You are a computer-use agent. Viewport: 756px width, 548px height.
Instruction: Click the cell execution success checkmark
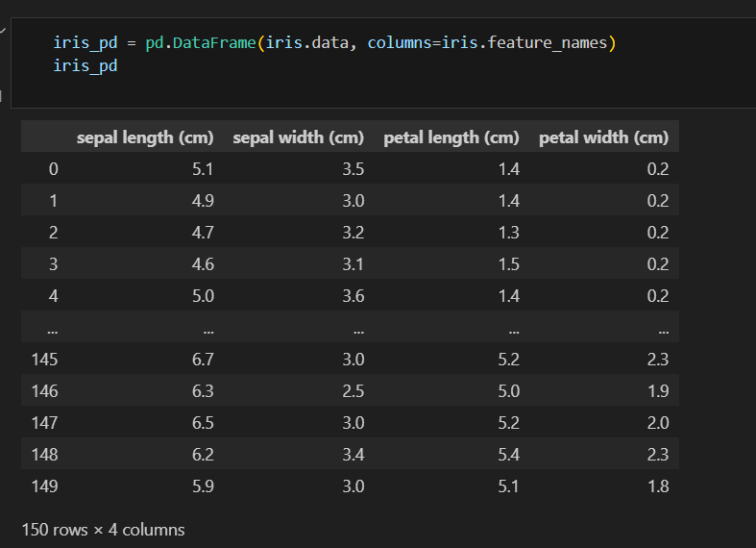click(3, 31)
